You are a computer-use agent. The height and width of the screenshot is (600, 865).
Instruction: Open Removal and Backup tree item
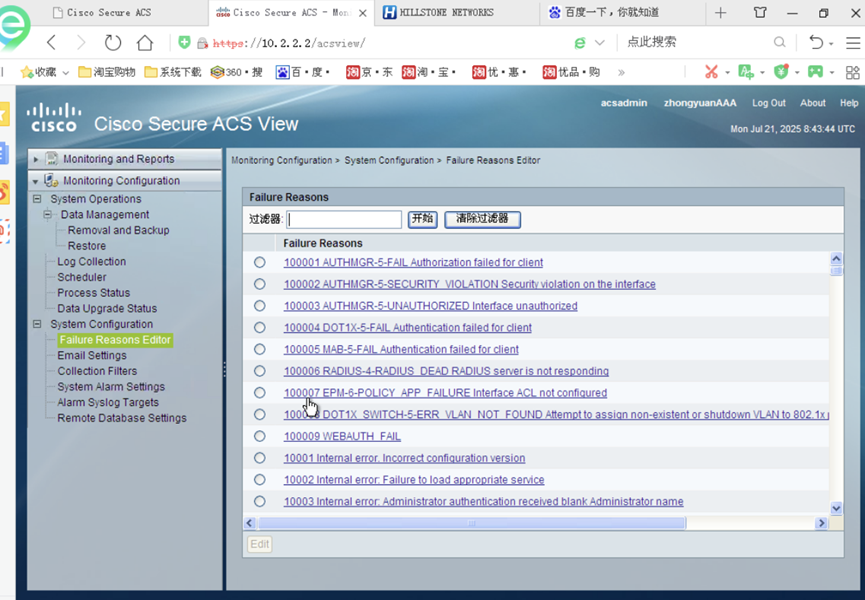tap(119, 231)
